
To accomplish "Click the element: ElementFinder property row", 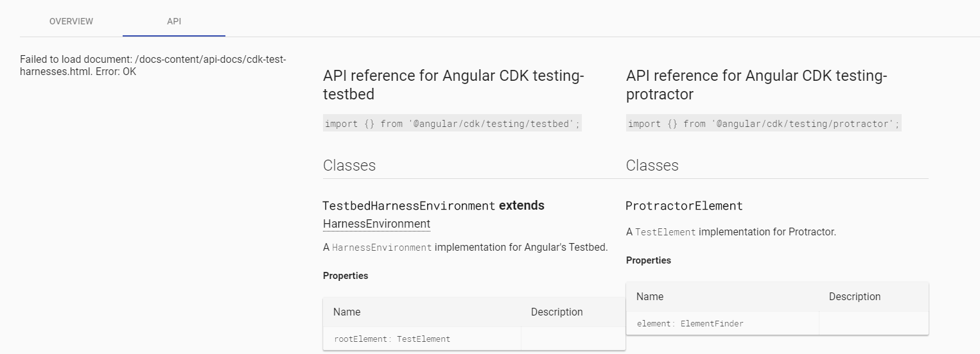I will (x=690, y=323).
